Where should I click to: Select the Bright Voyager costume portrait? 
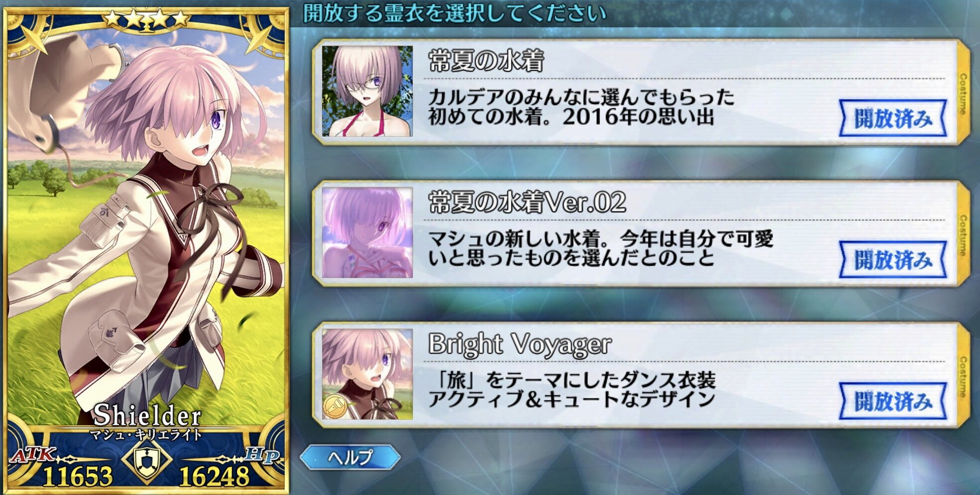(x=367, y=374)
